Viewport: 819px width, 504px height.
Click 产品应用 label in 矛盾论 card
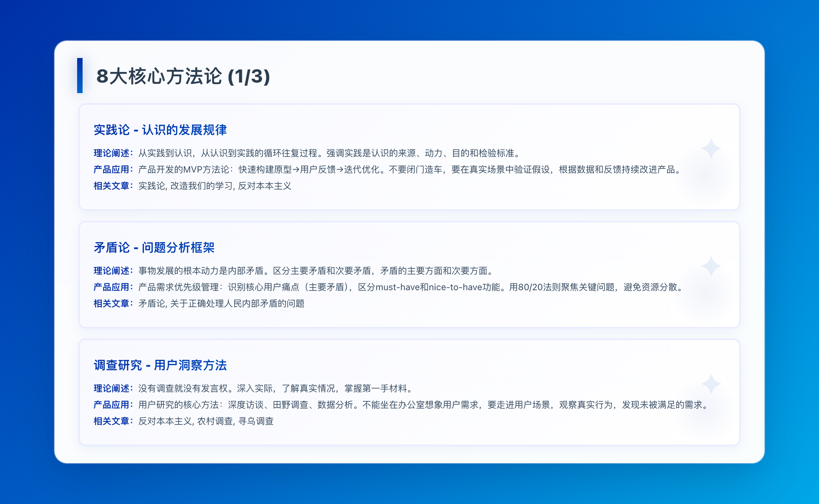(x=112, y=287)
